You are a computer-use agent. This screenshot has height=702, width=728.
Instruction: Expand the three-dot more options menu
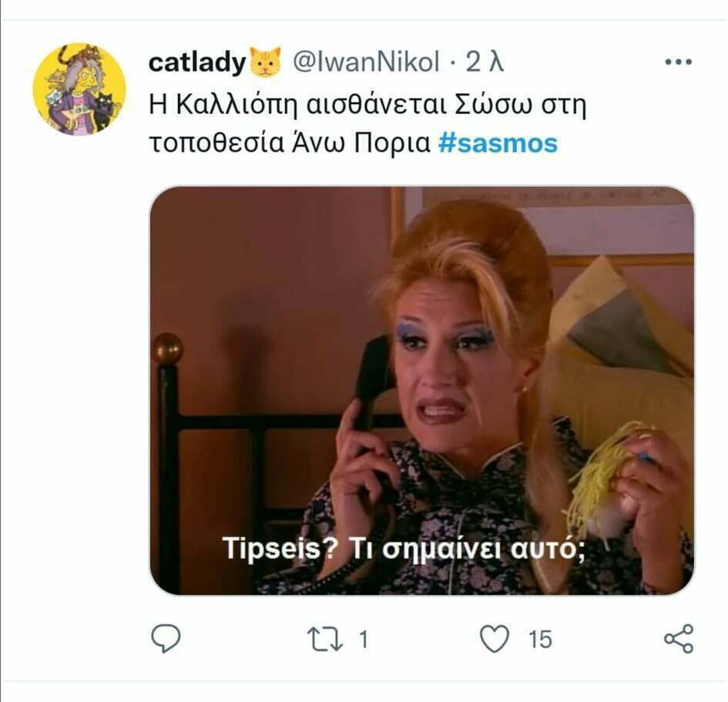coord(679,62)
